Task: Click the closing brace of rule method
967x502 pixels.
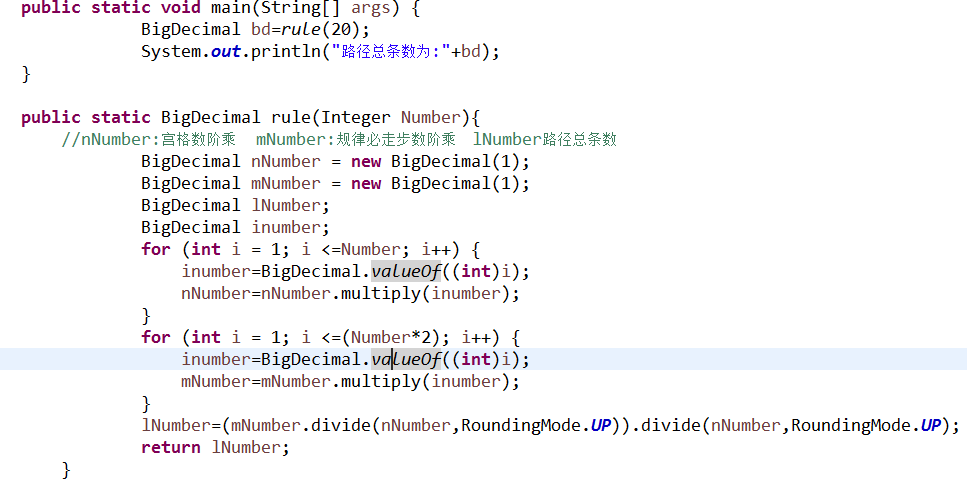Action: (66, 470)
